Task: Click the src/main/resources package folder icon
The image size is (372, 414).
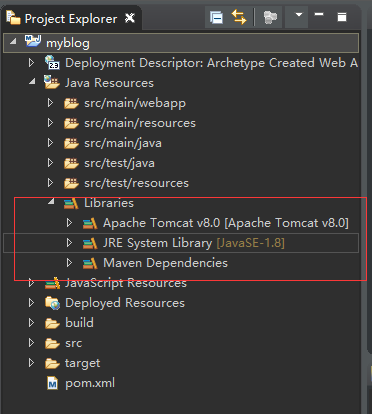Action: click(71, 123)
